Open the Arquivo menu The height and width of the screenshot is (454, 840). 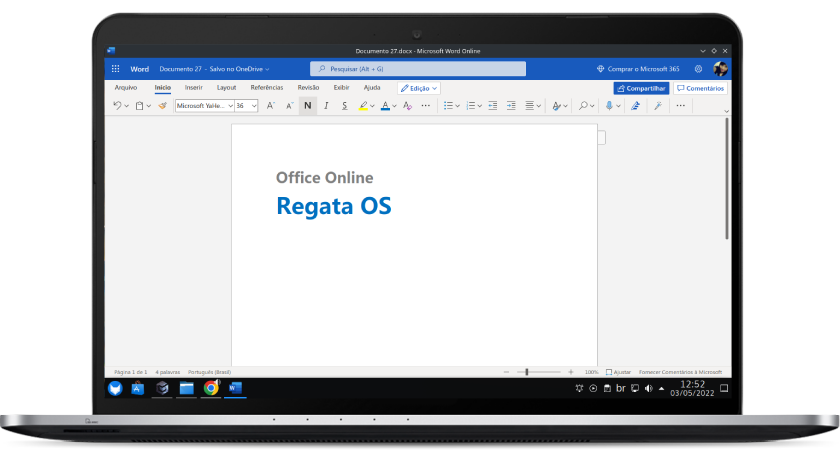pyautogui.click(x=126, y=87)
